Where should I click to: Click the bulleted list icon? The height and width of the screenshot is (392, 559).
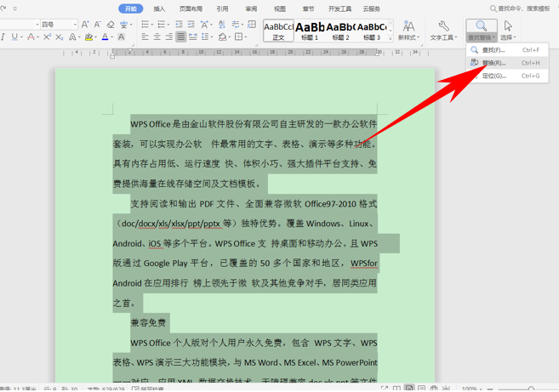[x=145, y=24]
